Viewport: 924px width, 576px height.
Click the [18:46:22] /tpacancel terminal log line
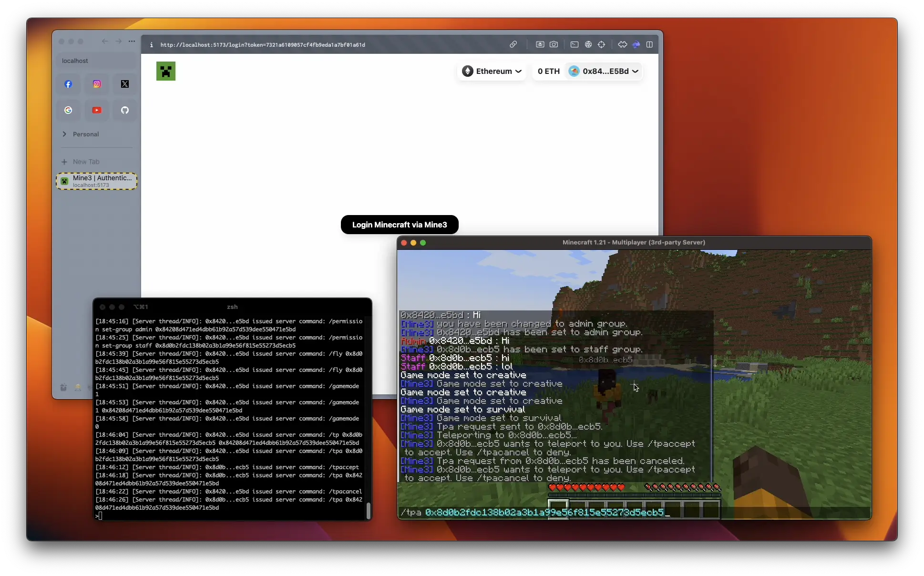229,492
